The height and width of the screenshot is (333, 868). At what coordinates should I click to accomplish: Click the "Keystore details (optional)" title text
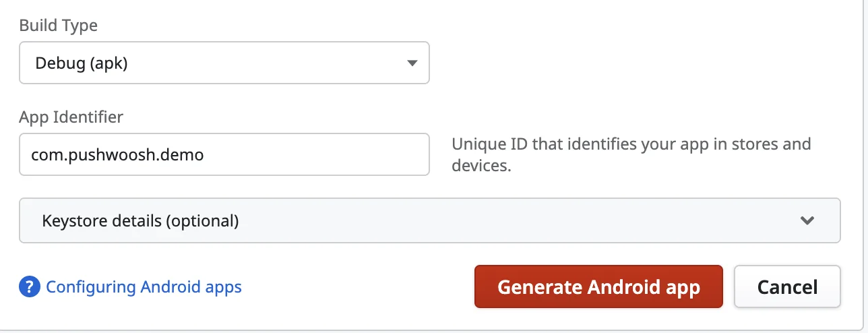140,220
